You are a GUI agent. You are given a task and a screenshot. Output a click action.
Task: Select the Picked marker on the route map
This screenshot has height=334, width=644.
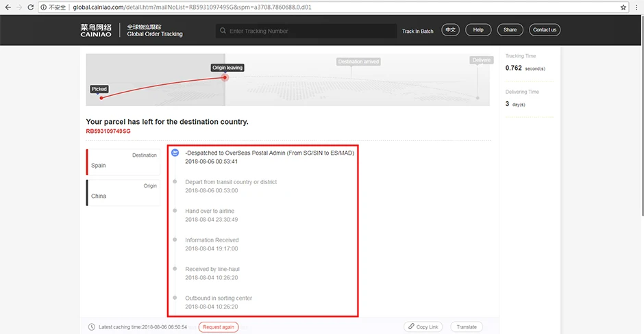[99, 89]
